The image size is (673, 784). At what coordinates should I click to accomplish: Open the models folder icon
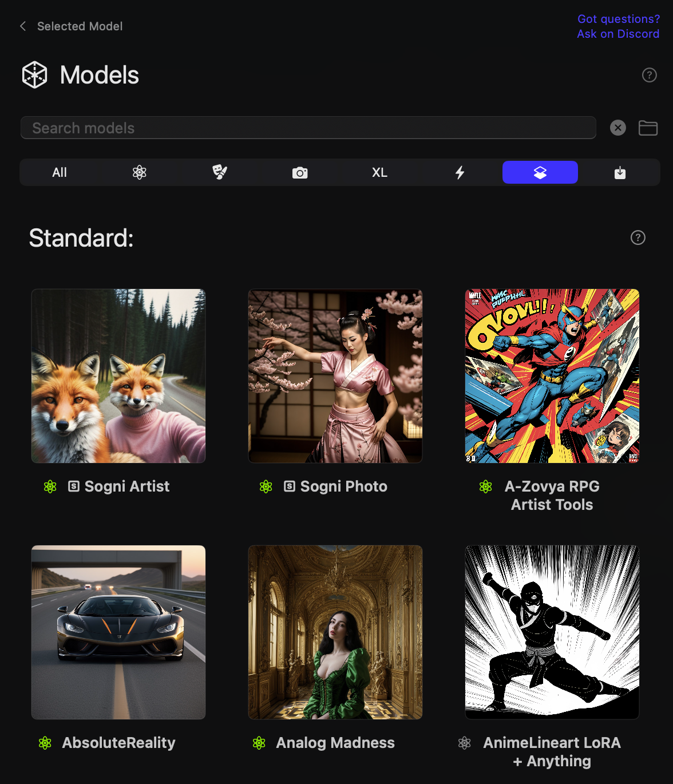[648, 128]
